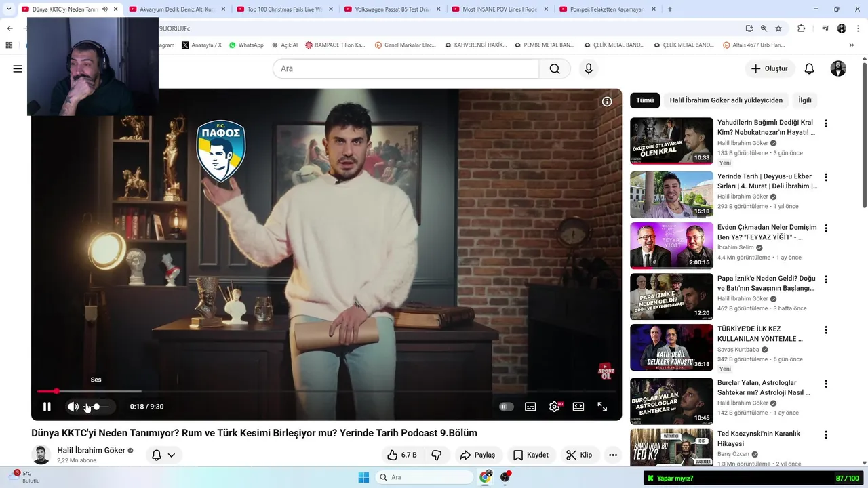The image size is (868, 488).
Task: Toggle subtitles (captions) button
Action: (530, 407)
